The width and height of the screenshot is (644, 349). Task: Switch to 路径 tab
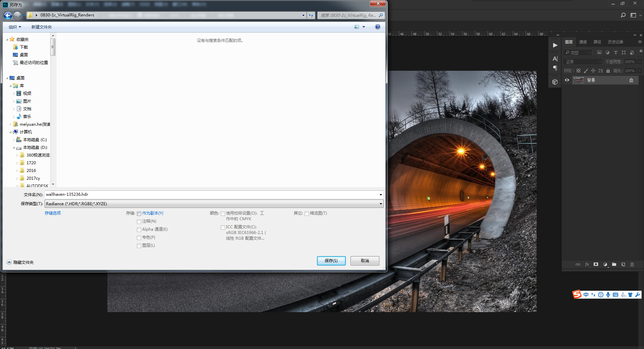click(597, 42)
